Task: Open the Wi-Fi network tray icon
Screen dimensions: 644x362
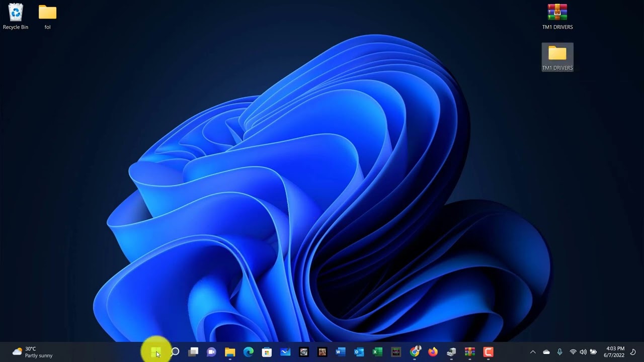Action: (573, 352)
